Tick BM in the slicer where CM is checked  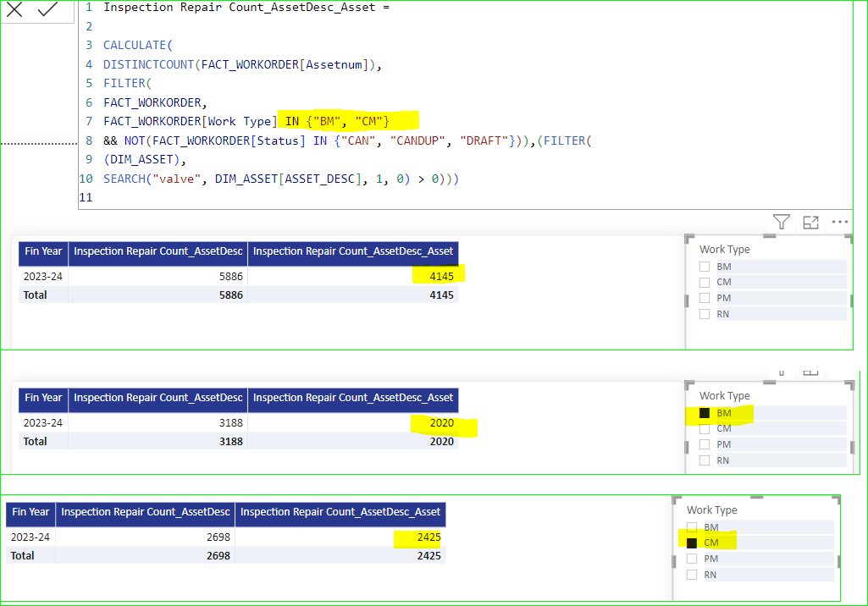pyautogui.click(x=691, y=526)
